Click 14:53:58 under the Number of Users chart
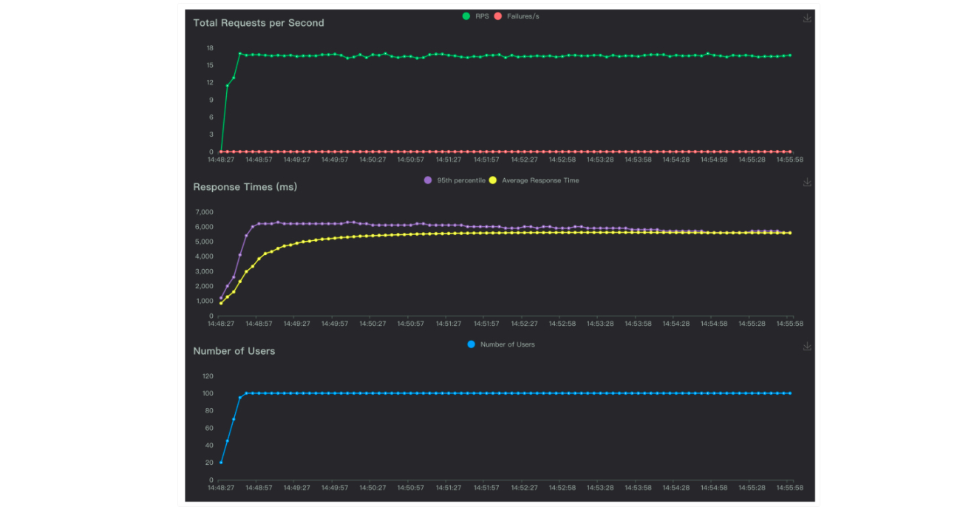This screenshot has width=980, height=507. (638, 487)
